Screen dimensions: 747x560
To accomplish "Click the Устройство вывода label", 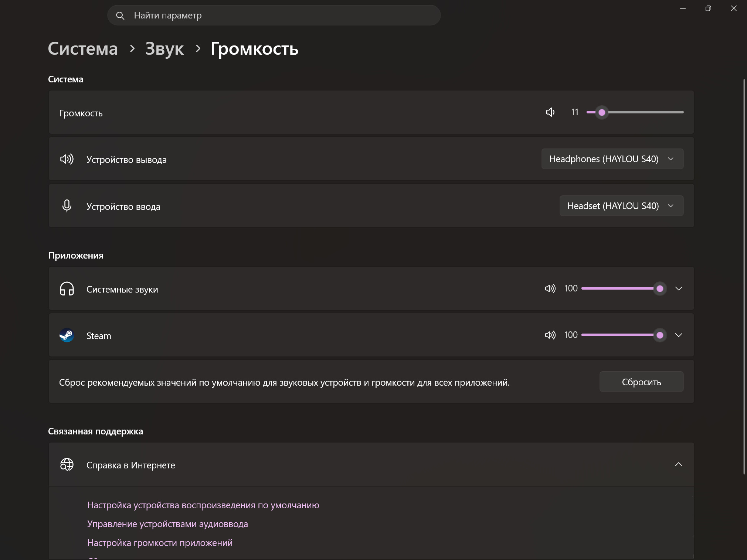I will [x=126, y=160].
